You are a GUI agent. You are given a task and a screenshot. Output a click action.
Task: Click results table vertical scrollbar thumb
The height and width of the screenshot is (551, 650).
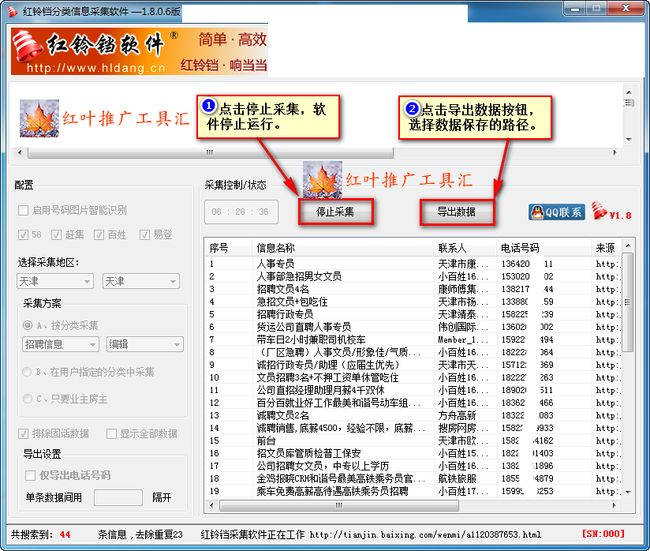tap(628, 302)
